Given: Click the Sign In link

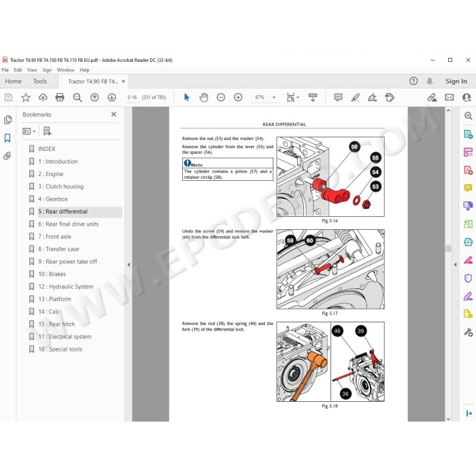Looking at the screenshot, I should tap(456, 81).
